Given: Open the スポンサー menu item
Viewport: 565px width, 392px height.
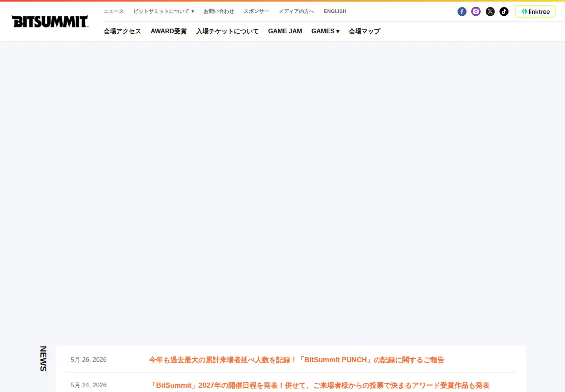Looking at the screenshot, I should point(256,11).
